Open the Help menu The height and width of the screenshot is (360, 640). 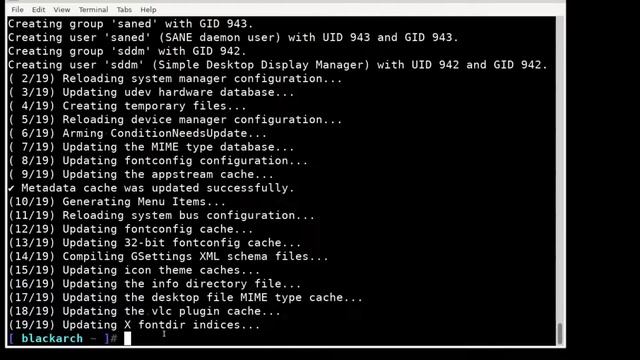pos(148,9)
